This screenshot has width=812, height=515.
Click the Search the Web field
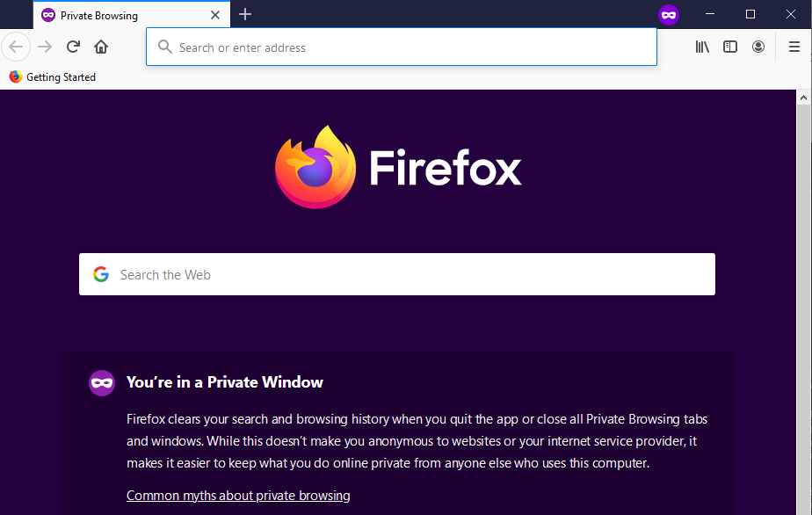click(352, 273)
